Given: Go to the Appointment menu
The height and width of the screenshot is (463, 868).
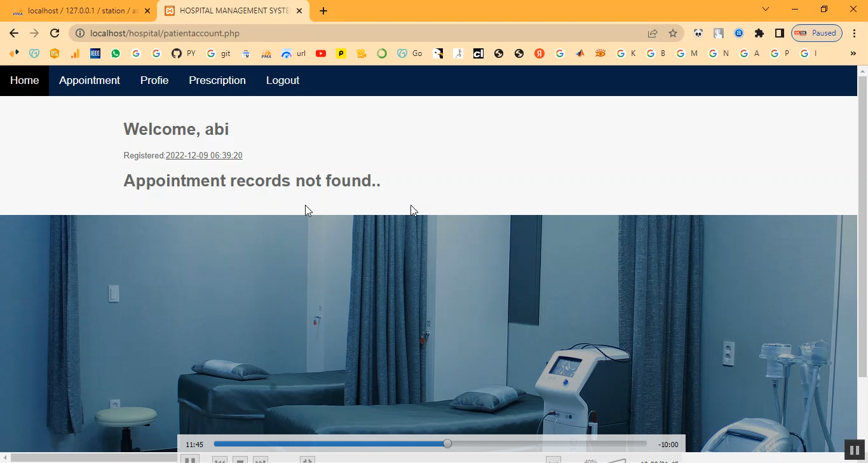Looking at the screenshot, I should (90, 81).
